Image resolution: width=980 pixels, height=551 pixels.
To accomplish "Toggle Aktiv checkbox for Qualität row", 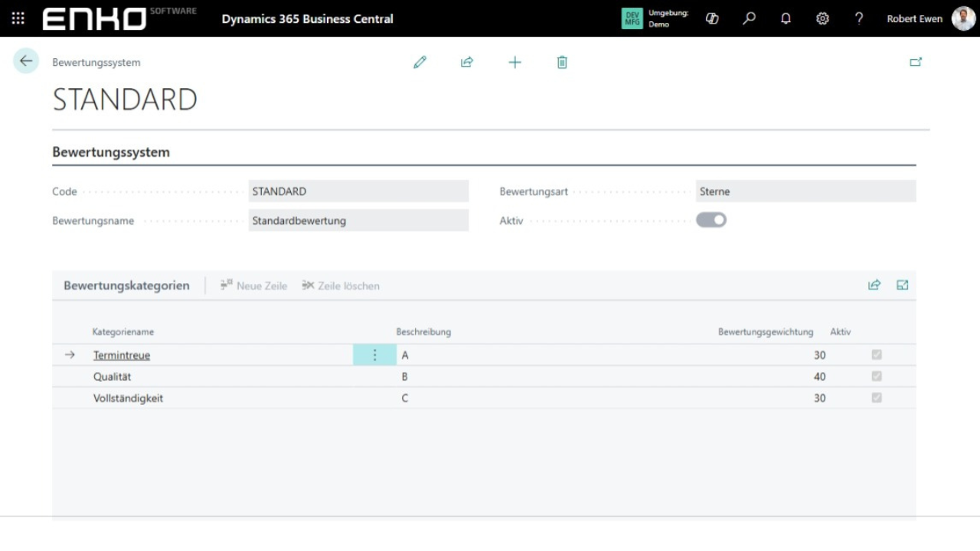I will click(877, 377).
